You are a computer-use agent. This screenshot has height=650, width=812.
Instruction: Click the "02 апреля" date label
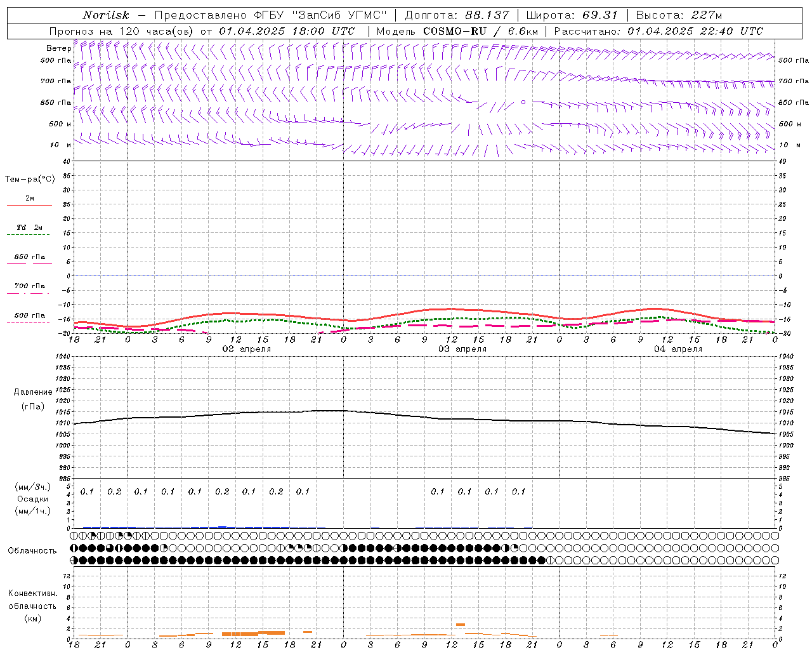246,349
